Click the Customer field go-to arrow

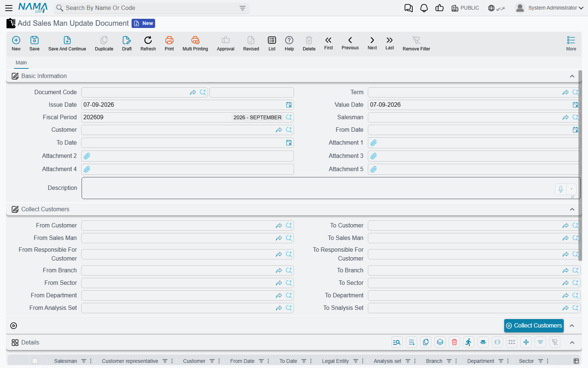(x=279, y=130)
